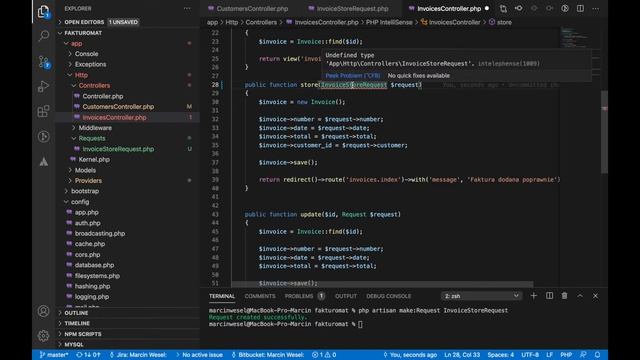Open the Search view icon
Image resolution: width=640 pixels, height=360 pixels.
43,36
